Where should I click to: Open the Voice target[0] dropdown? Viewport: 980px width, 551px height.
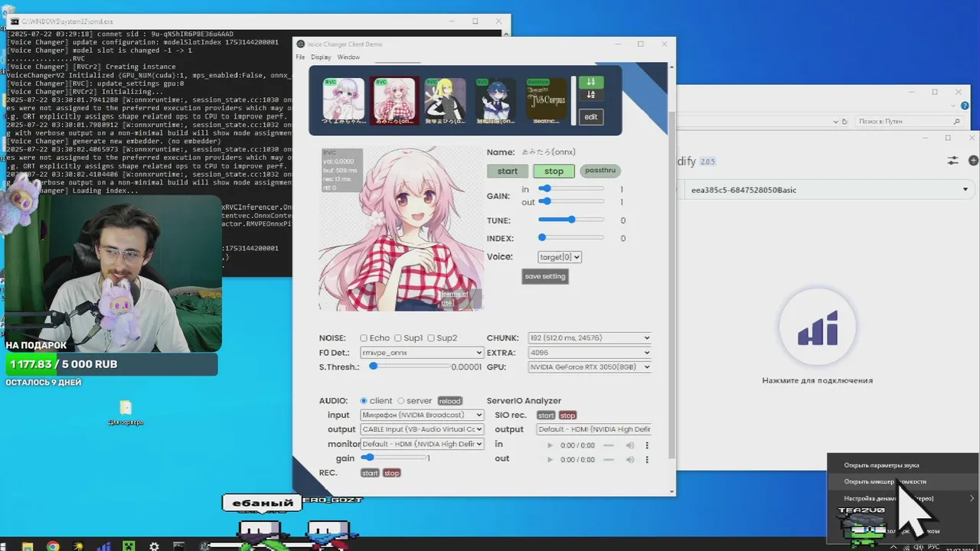pyautogui.click(x=559, y=257)
